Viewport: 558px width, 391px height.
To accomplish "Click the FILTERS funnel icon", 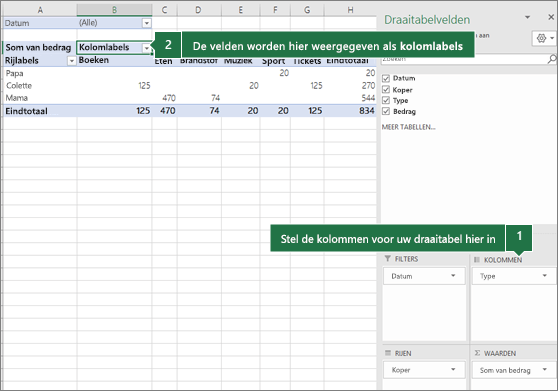I will click(x=388, y=259).
